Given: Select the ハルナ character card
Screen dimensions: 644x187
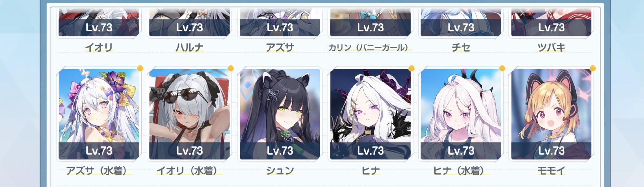Looking at the screenshot, I should [x=189, y=23].
